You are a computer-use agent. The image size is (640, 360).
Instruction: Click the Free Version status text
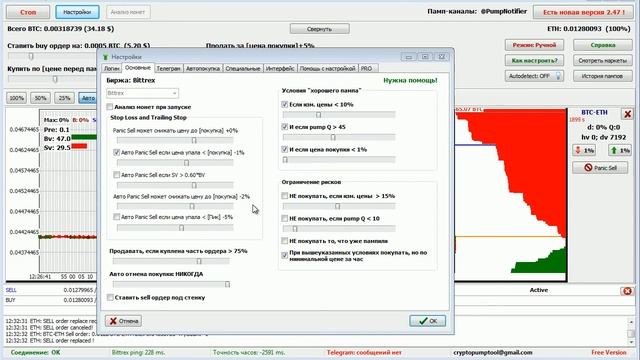point(609,352)
